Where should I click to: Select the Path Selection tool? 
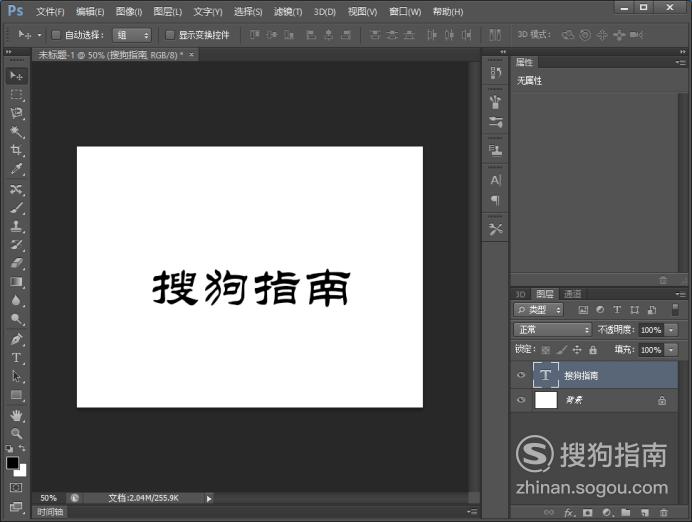[16, 376]
